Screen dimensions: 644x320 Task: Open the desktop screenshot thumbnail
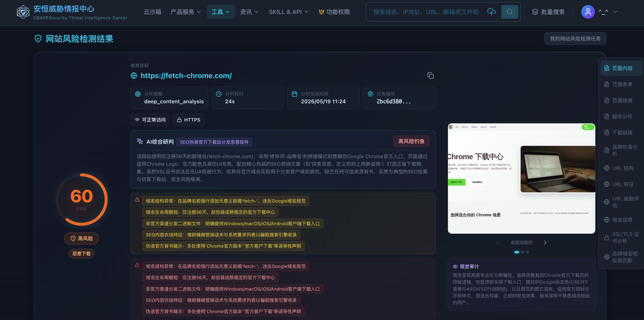(x=521, y=179)
